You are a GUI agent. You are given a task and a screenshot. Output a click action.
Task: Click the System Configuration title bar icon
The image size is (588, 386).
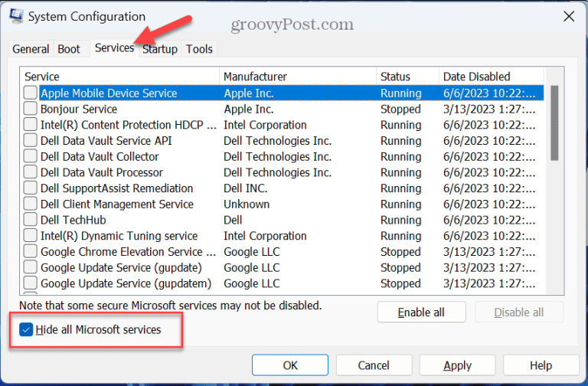(16, 16)
